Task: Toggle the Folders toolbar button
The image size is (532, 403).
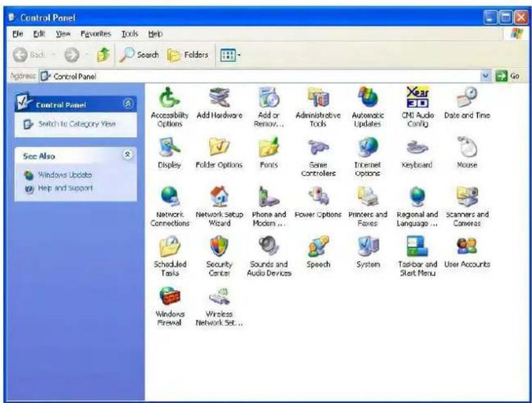Action: [188, 55]
